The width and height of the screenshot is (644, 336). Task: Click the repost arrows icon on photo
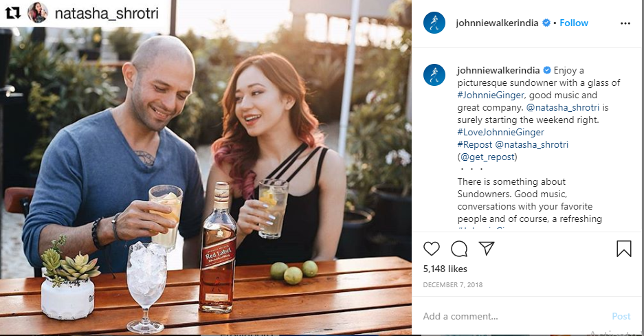[x=13, y=13]
